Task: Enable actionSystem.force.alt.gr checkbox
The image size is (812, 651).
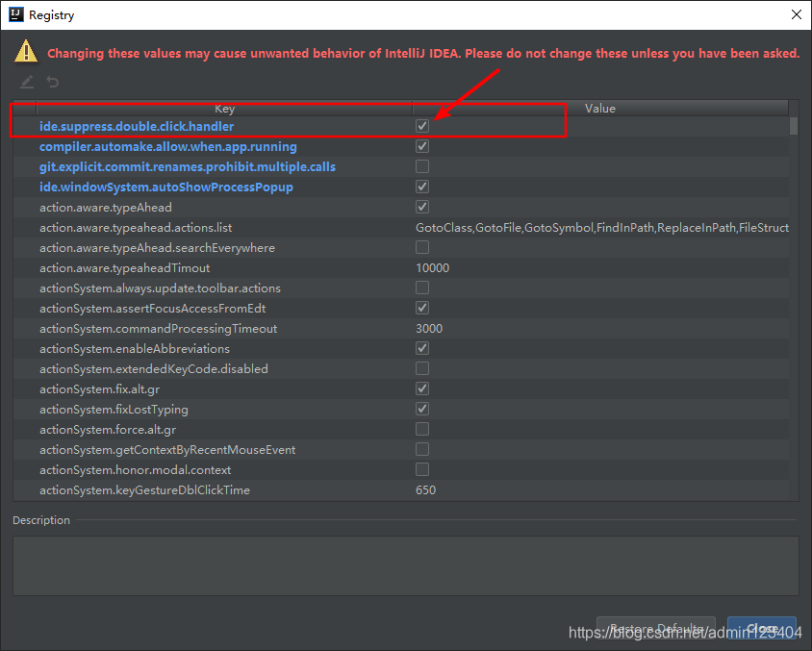Action: [422, 429]
